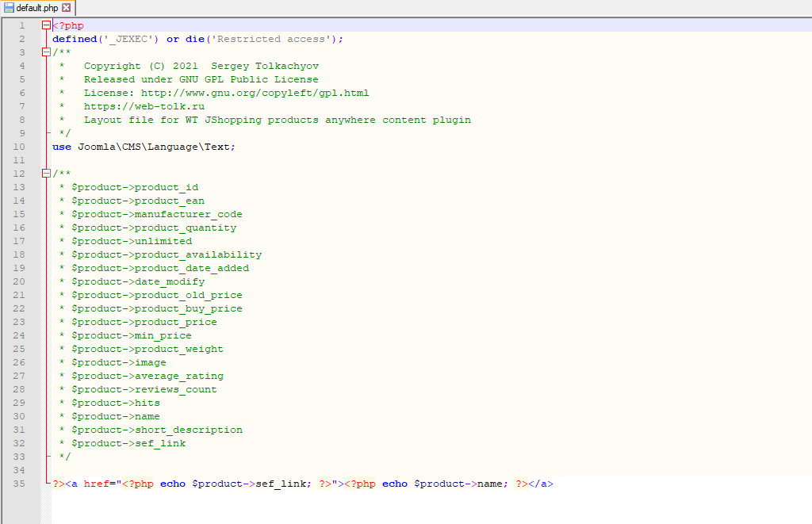Collapse the fold marker at the <?php line
The image size is (812, 524).
[x=46, y=25]
